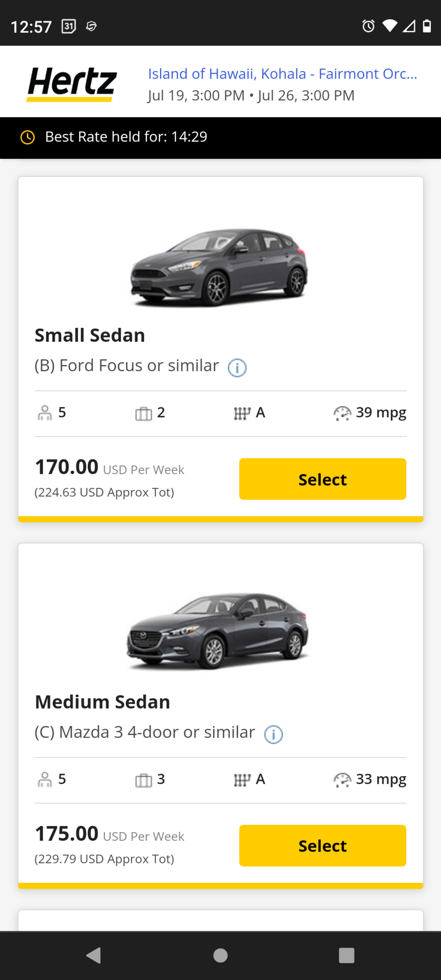Tap the Medium Sedan title
This screenshot has width=441, height=980.
click(x=102, y=702)
